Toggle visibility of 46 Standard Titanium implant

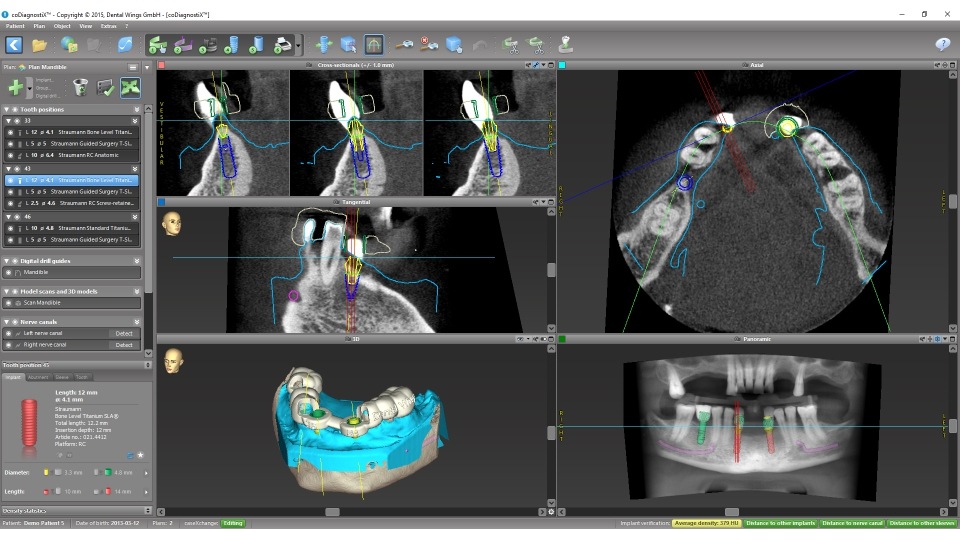pos(10,228)
